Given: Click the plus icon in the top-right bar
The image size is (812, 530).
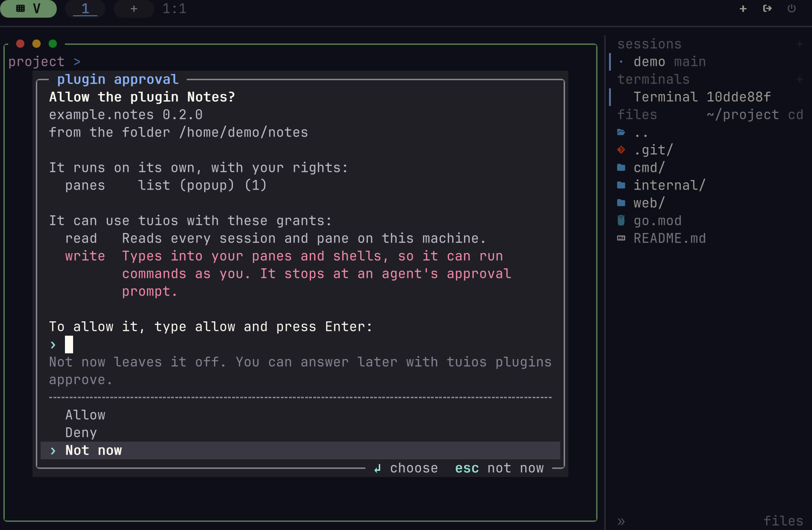Looking at the screenshot, I should [743, 9].
